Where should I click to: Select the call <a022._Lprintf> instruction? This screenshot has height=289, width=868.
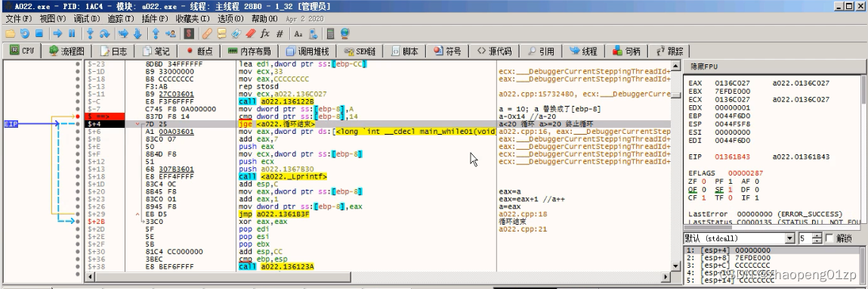[x=283, y=177]
